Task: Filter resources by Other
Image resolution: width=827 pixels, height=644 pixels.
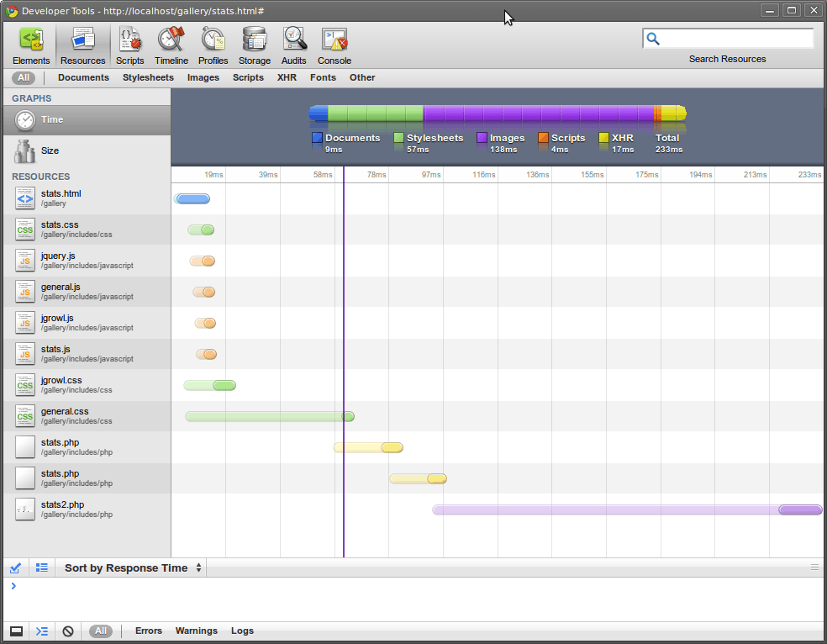Action: click(362, 77)
